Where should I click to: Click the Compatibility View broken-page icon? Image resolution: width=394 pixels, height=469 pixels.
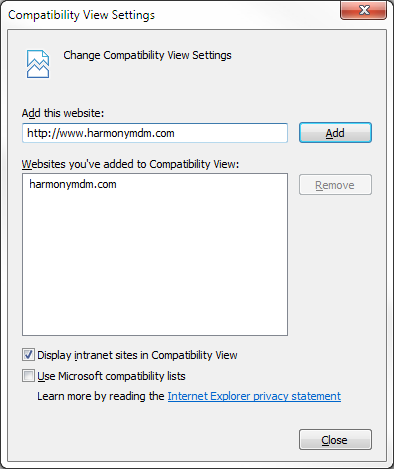click(38, 64)
